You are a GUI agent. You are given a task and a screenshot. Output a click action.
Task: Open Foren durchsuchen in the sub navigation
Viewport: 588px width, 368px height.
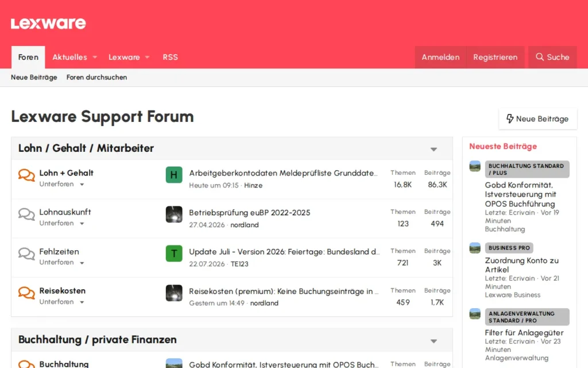[96, 77]
